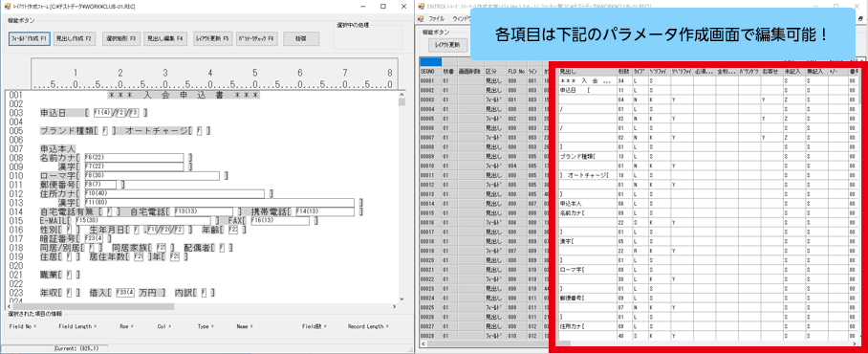The image size is (868, 354).
Task: Click the 未記入 column header
Action: 794,72
